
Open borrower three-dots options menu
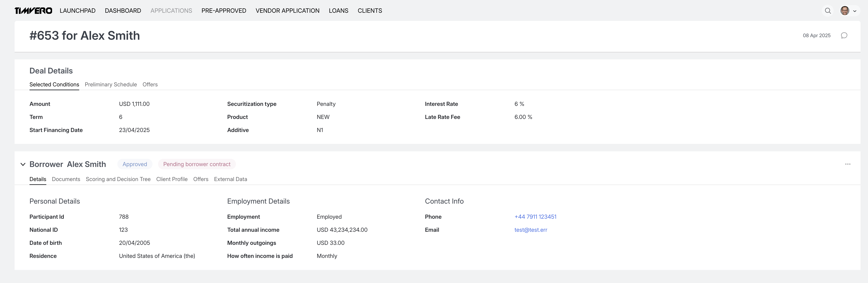(x=847, y=164)
